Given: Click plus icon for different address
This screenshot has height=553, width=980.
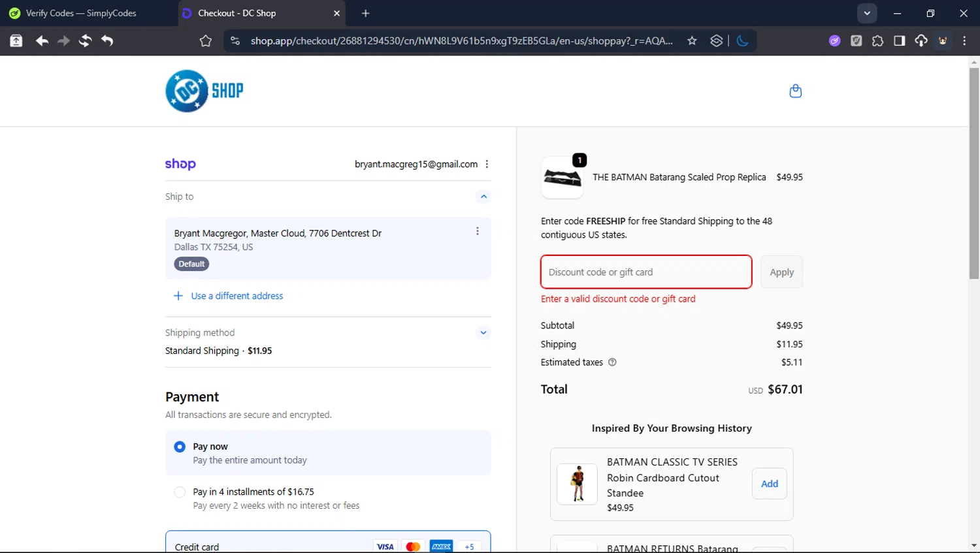Looking at the screenshot, I should 178,296.
